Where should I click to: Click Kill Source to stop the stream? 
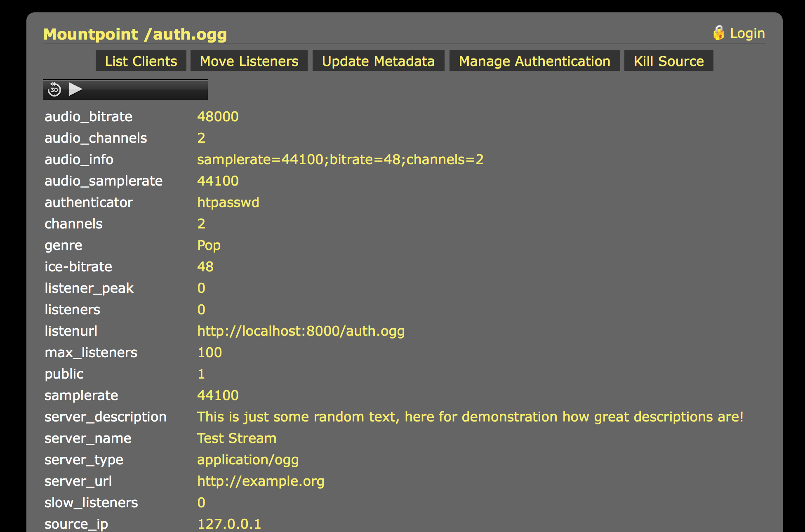(x=668, y=61)
